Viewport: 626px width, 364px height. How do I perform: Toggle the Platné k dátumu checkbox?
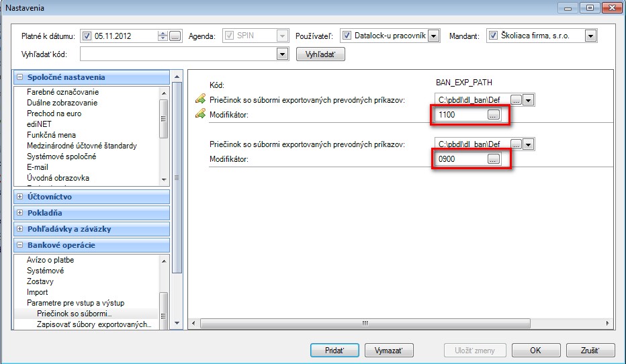click(x=87, y=36)
